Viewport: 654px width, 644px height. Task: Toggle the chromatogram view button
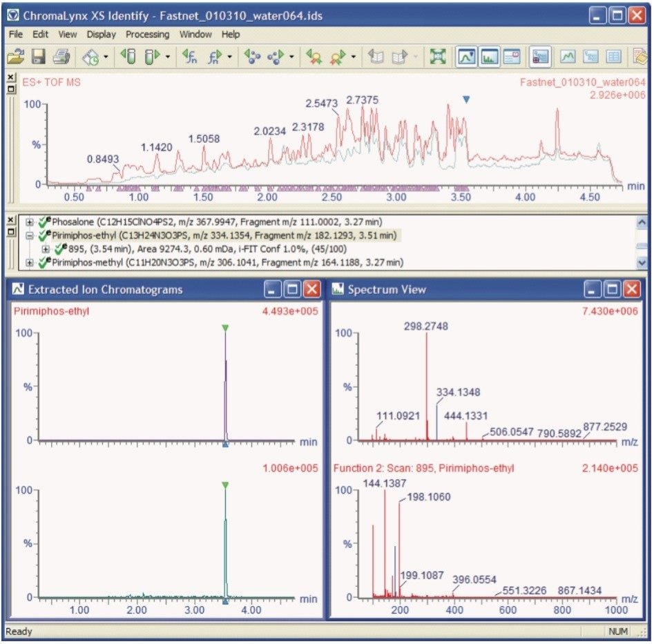click(466, 57)
